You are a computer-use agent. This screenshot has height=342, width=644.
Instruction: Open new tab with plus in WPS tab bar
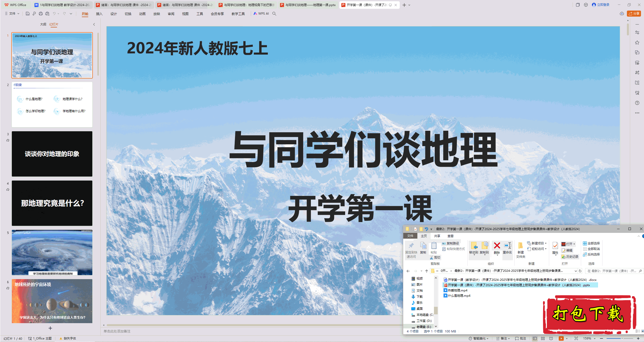pyautogui.click(x=404, y=5)
